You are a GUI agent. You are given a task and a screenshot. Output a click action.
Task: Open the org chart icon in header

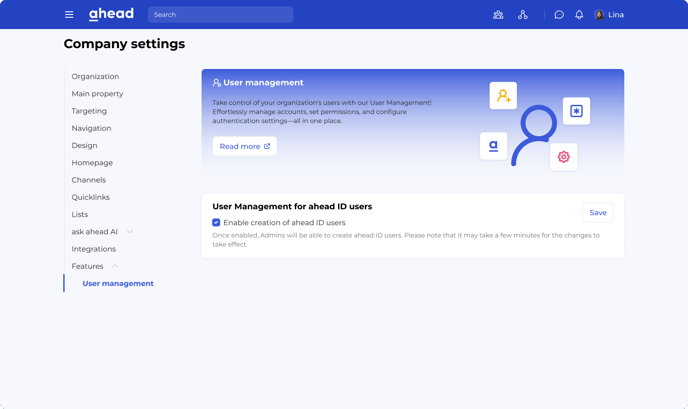[x=523, y=15]
